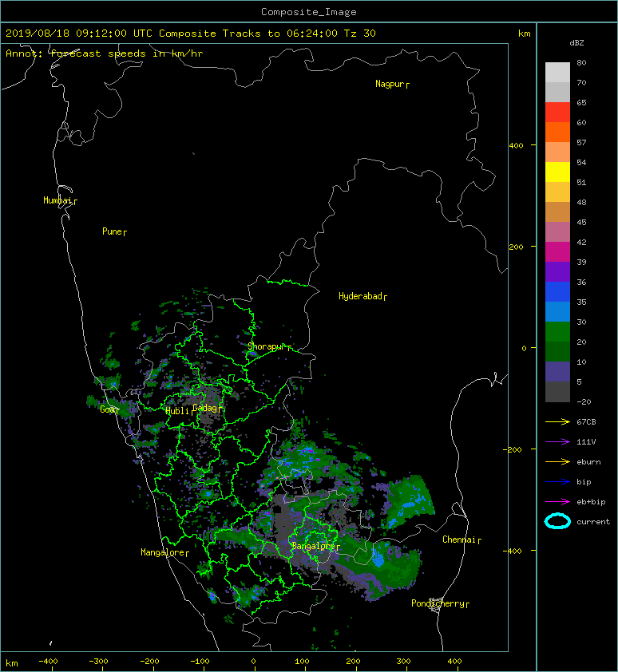Select the Shorapur city label
The height and width of the screenshot is (672, 618).
point(266,346)
